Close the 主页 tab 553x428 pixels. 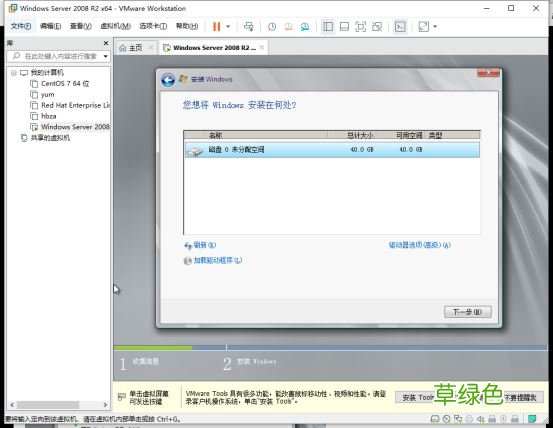pos(151,47)
